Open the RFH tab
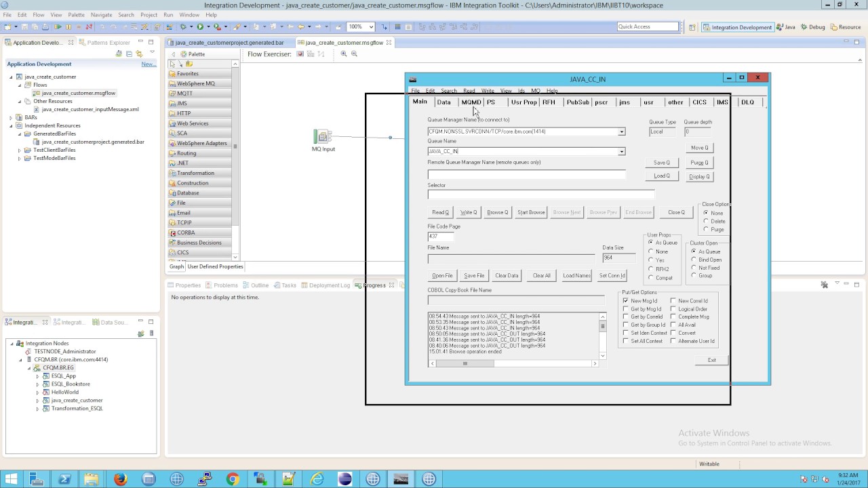868x488 pixels. click(x=549, y=102)
